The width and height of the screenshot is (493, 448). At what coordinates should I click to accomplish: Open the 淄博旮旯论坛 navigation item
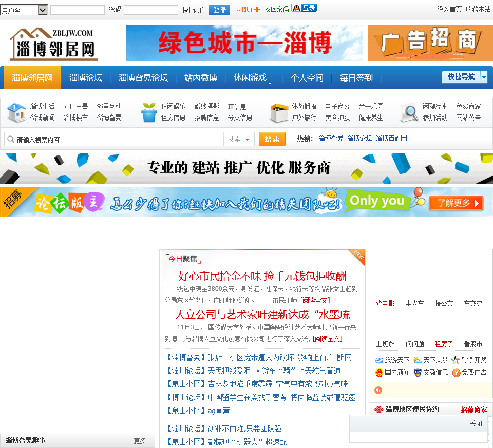tap(143, 77)
